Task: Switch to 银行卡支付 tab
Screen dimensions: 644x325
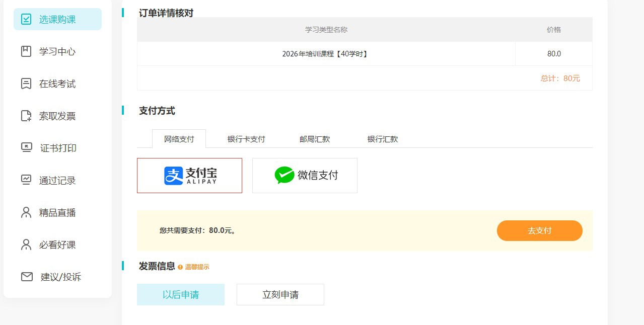Action: coord(246,139)
